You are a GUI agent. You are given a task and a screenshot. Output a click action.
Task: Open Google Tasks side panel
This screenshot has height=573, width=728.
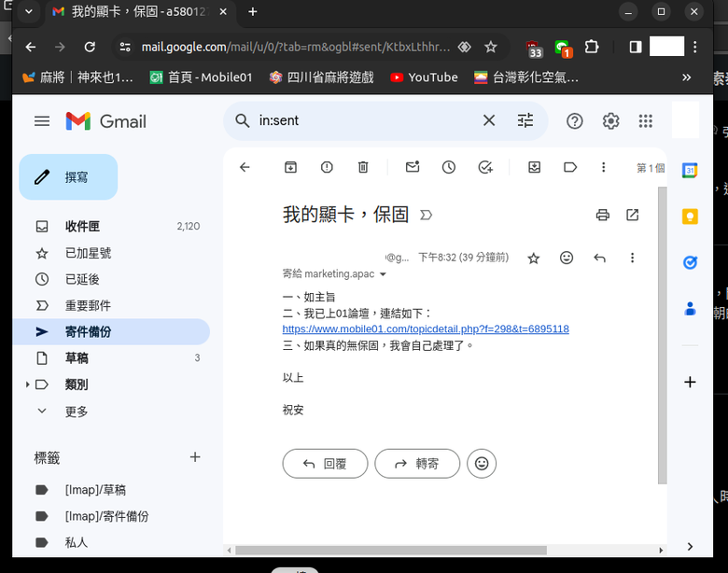[x=690, y=262]
